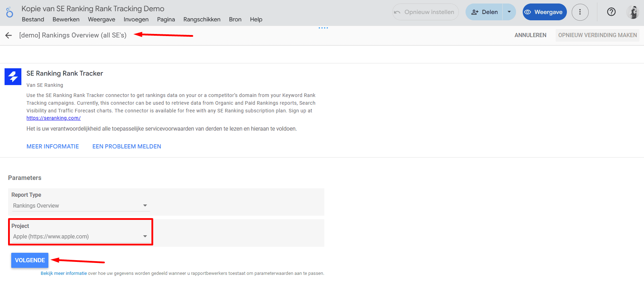Viewport: 644px width, 285px height.
Task: Open the Bewerken menu
Action: pyautogui.click(x=66, y=19)
